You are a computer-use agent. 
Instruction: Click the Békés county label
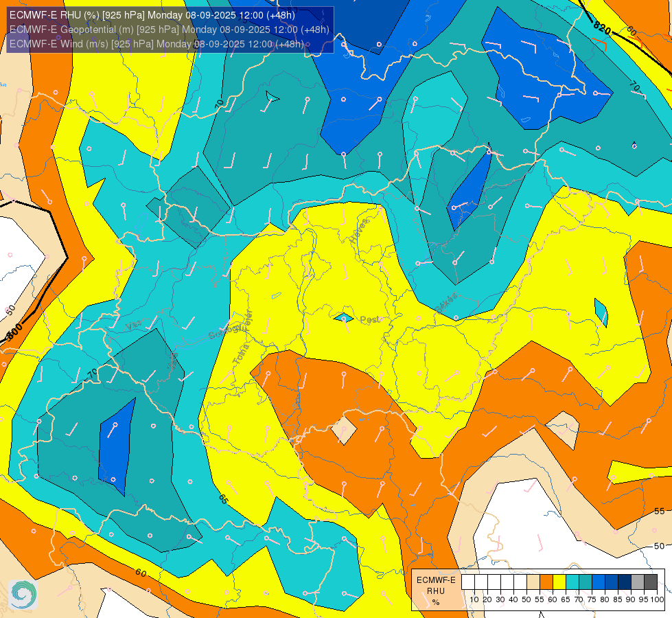click(446, 304)
